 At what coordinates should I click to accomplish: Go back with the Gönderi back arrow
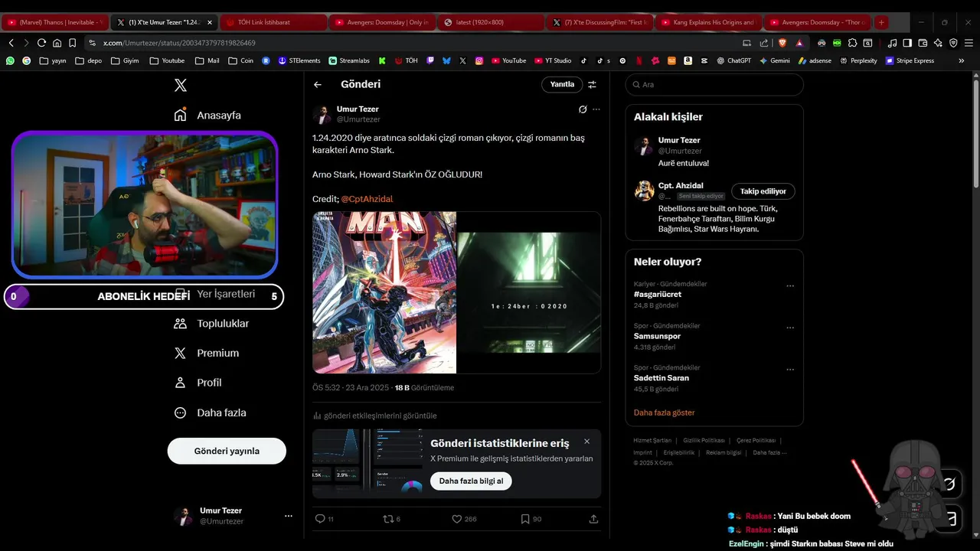(318, 84)
